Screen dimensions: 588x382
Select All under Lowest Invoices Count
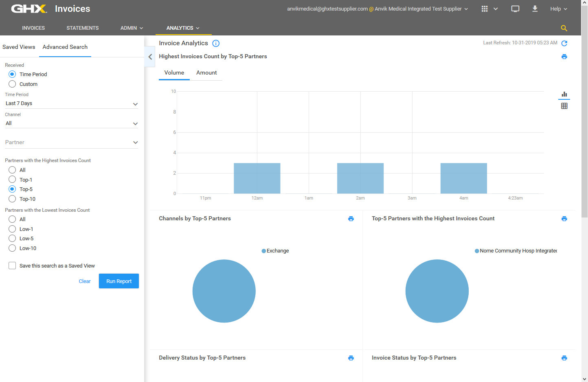tap(12, 219)
